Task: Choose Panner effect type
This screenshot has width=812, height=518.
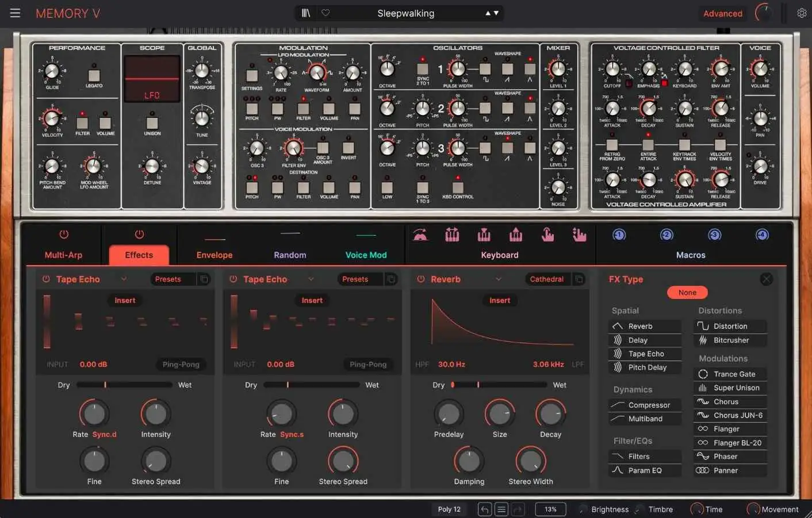Action: pyautogui.click(x=730, y=470)
